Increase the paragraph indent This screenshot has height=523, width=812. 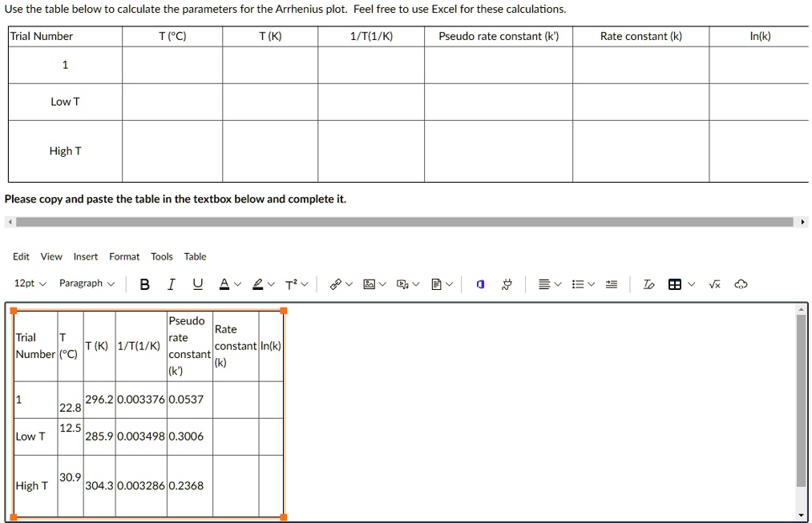tap(611, 284)
